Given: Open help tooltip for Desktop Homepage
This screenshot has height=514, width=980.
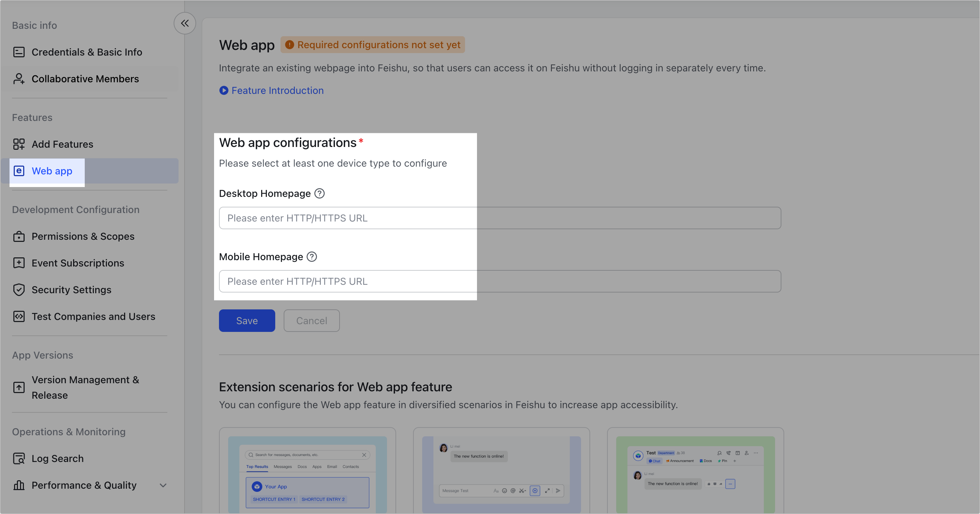Looking at the screenshot, I should 320,193.
